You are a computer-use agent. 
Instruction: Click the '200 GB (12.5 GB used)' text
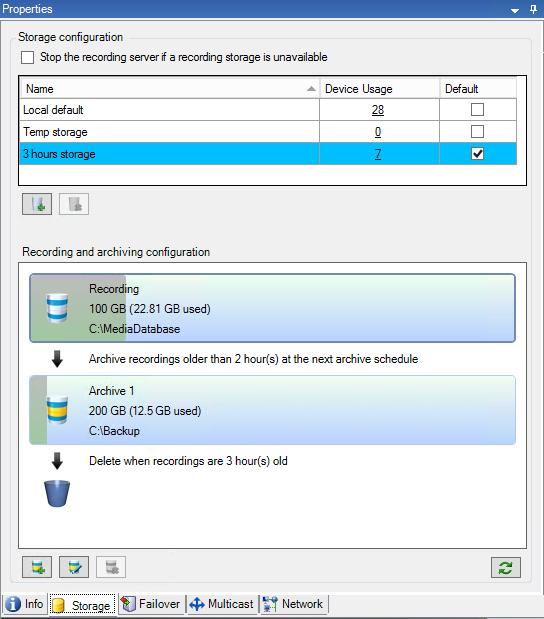point(145,411)
